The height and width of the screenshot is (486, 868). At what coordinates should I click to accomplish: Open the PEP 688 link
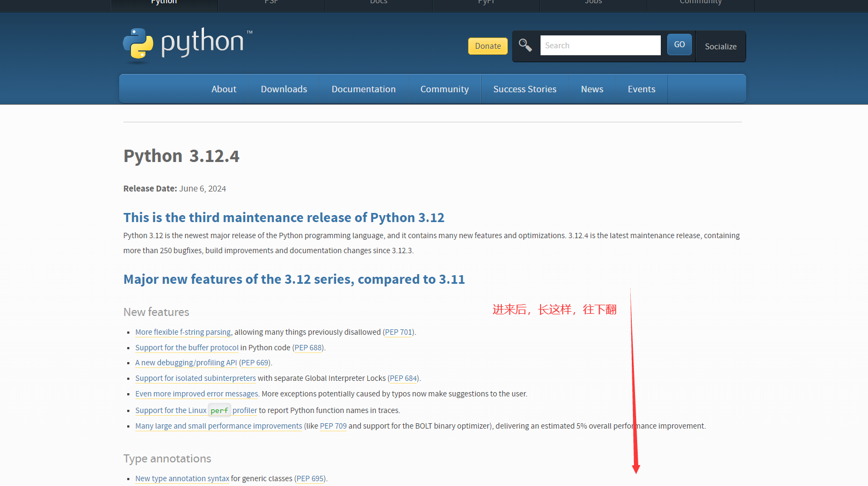(308, 348)
